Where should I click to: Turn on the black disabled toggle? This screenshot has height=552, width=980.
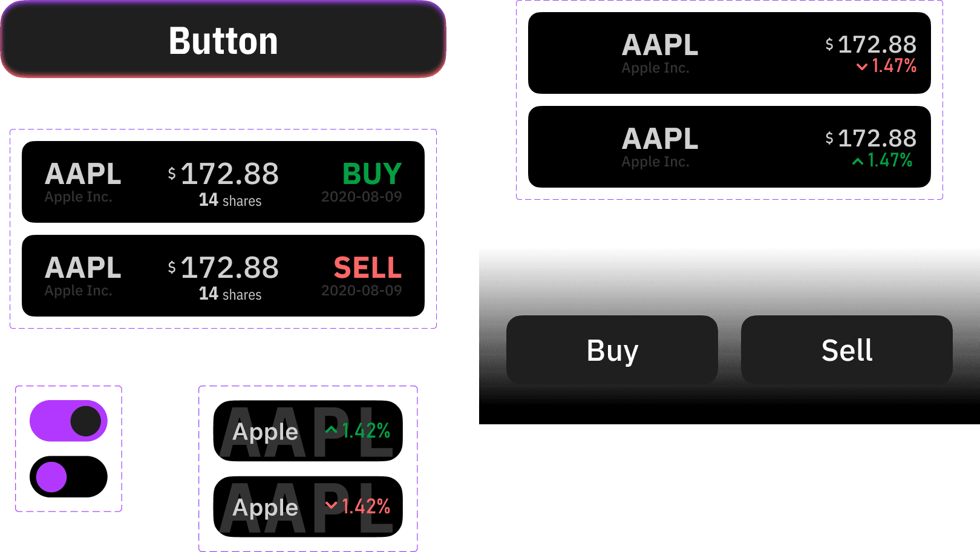tap(69, 477)
